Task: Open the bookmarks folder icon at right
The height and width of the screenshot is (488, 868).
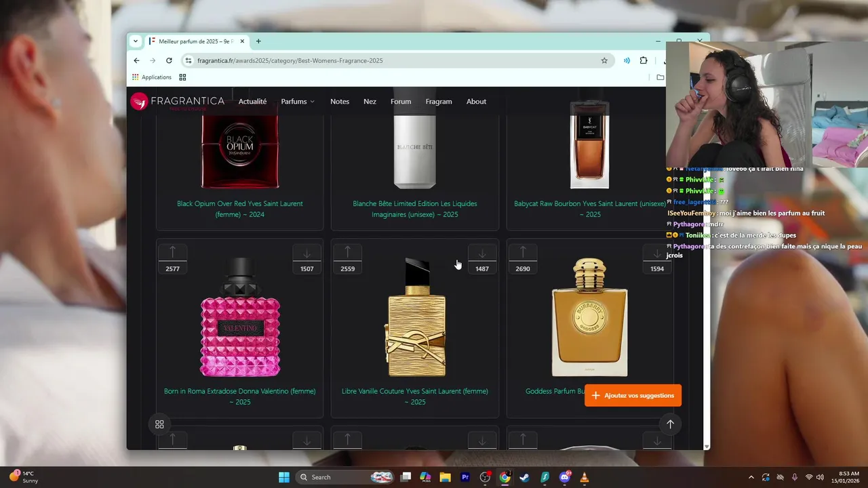Action: [660, 77]
